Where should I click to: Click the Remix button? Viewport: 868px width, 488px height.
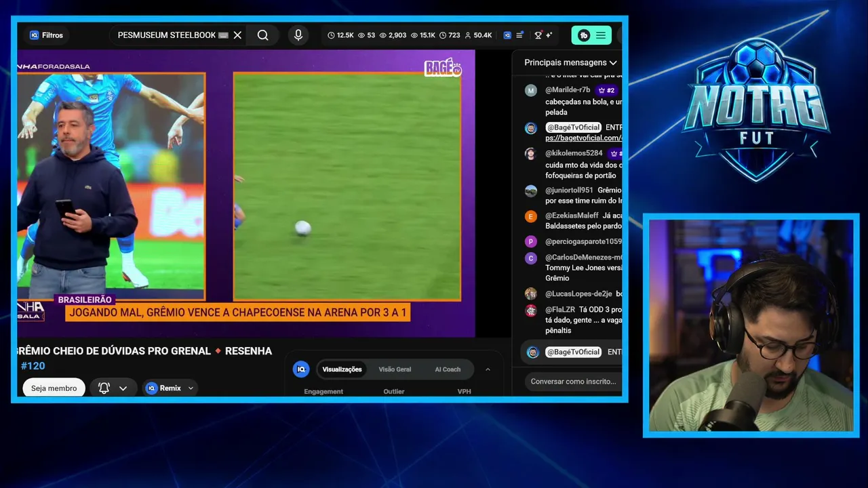click(170, 388)
